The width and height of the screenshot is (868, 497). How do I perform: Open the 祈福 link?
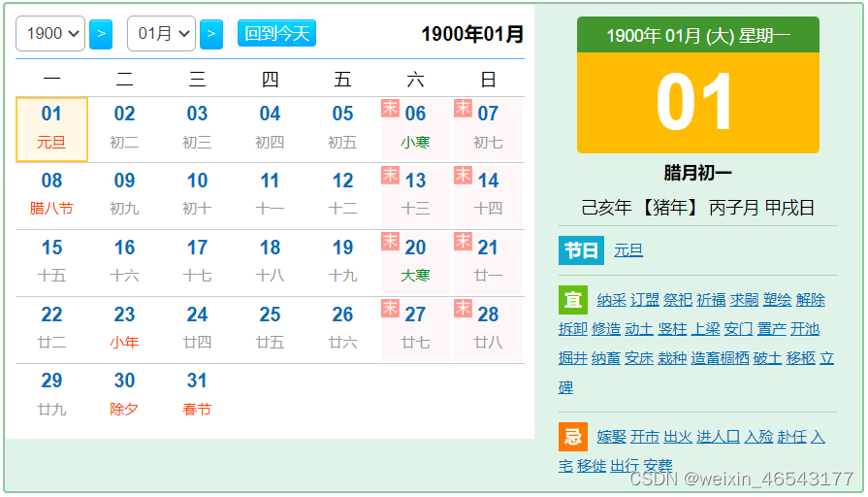(x=711, y=300)
